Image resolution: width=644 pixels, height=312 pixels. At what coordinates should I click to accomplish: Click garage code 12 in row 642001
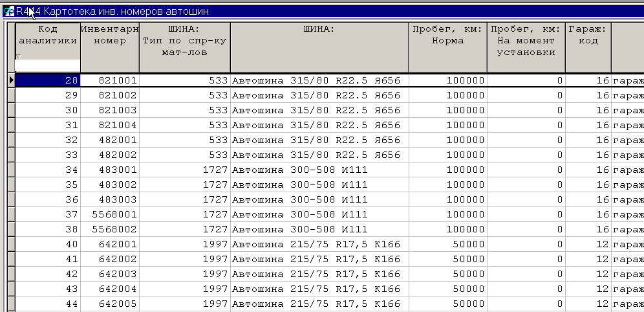588,244
